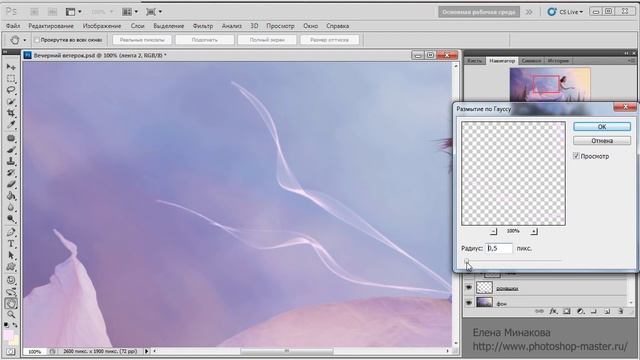Switch to Навигатор tab

[x=502, y=60]
